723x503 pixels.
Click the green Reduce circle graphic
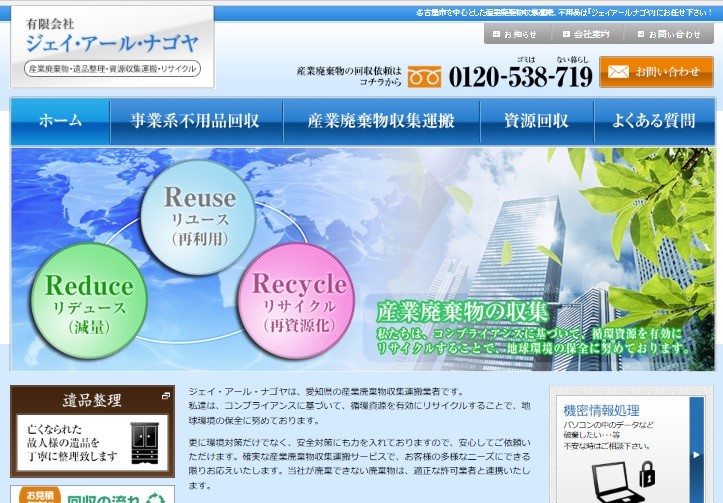click(x=89, y=302)
